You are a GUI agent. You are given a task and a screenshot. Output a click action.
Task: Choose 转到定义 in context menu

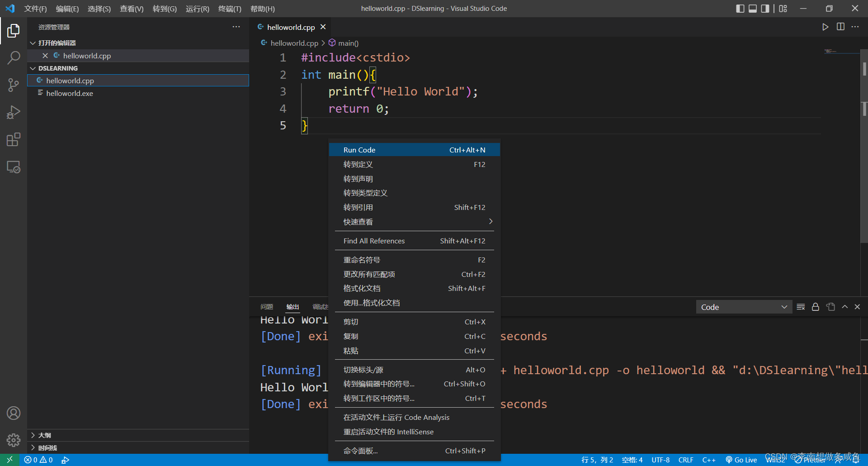[x=414, y=164]
